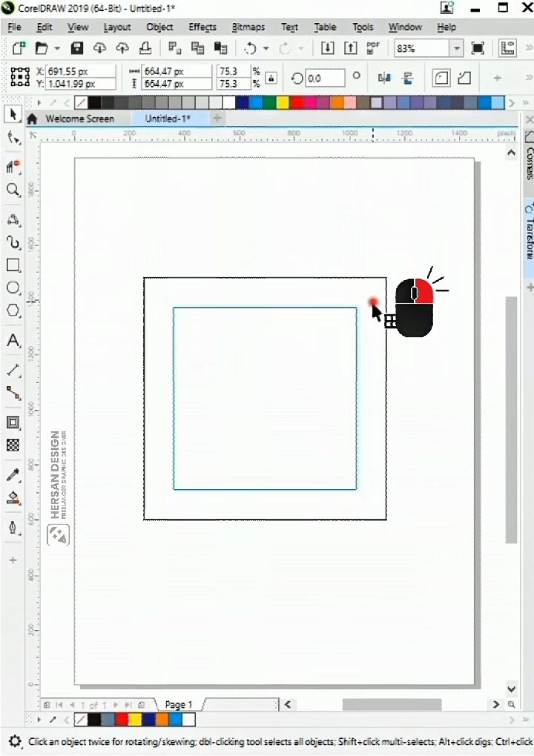This screenshot has width=534, height=756.
Task: Click the rotation angle field
Action: point(325,78)
